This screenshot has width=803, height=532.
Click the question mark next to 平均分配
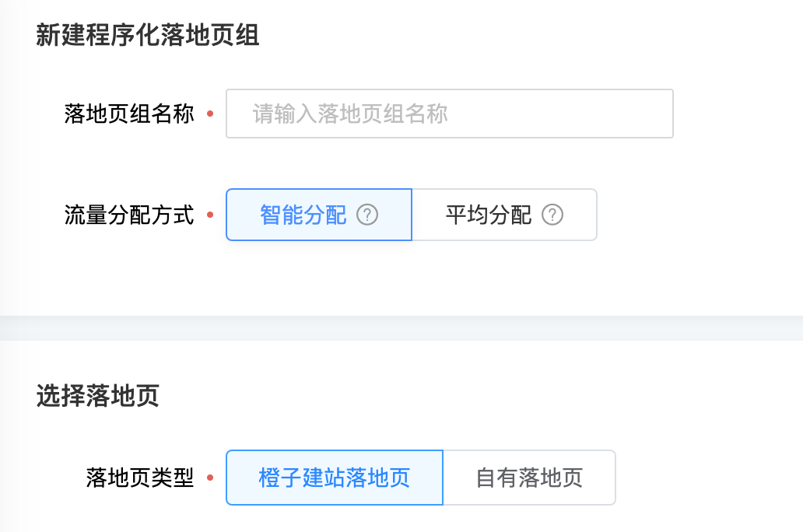[x=552, y=215]
